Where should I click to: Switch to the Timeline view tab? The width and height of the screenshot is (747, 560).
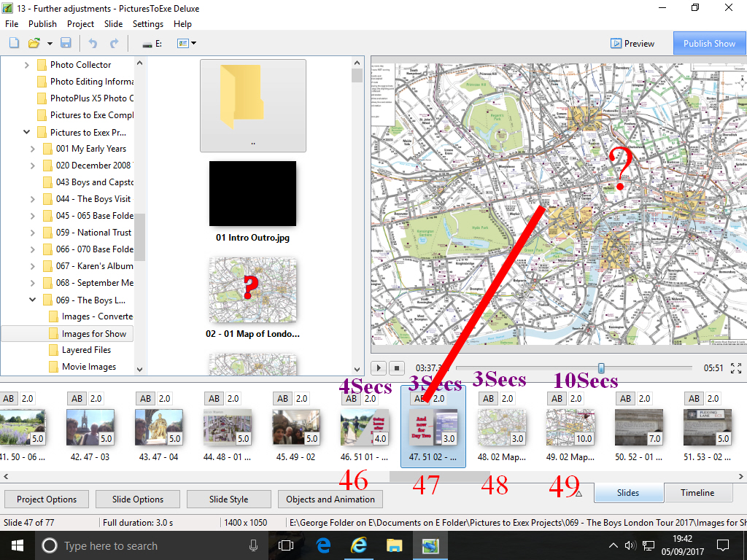[697, 493]
